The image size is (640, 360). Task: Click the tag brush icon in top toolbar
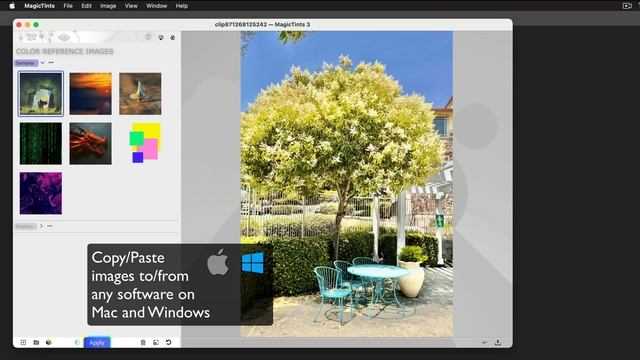(x=161, y=37)
